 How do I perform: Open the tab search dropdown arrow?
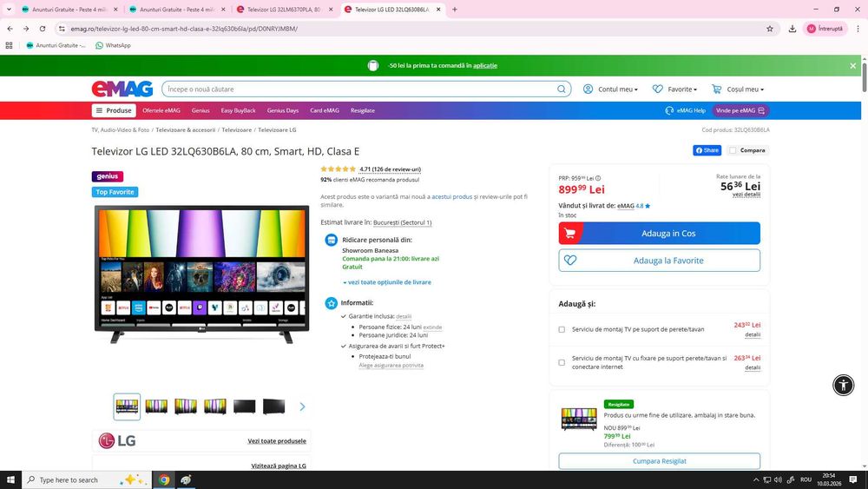pyautogui.click(x=9, y=10)
